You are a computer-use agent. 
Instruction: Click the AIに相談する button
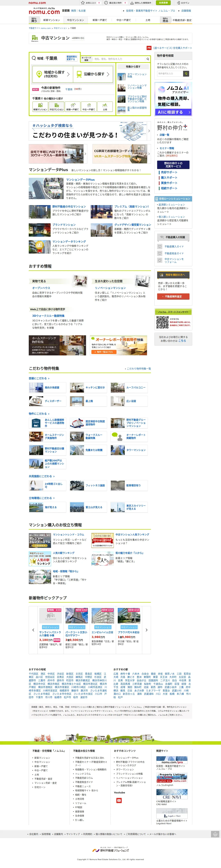(173, 112)
